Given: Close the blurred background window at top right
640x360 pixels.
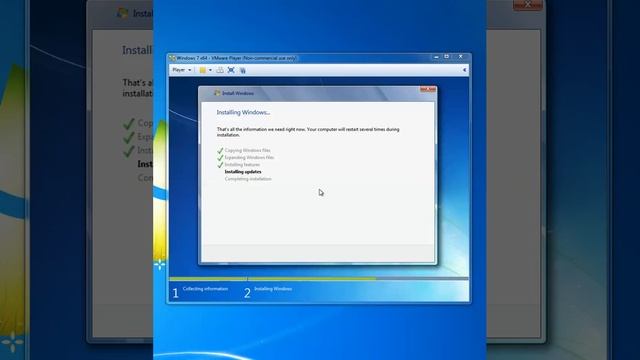Looking at the screenshot, I should click(x=528, y=4).
